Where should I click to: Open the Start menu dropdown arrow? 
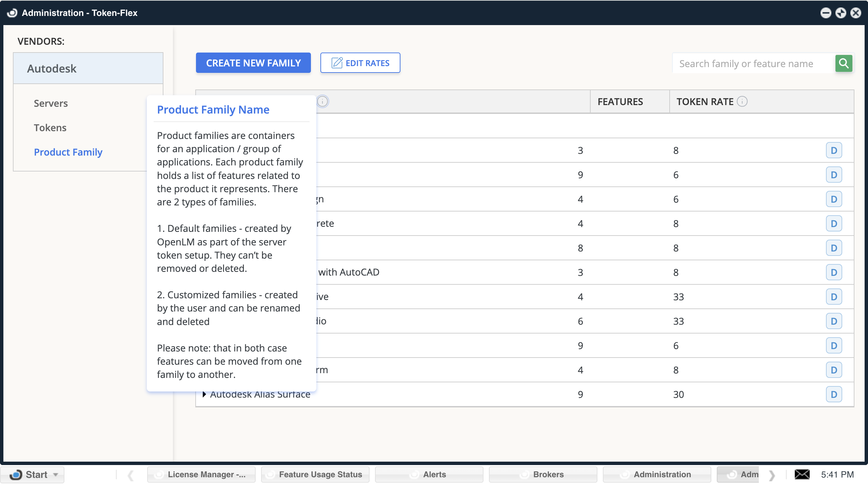(55, 475)
